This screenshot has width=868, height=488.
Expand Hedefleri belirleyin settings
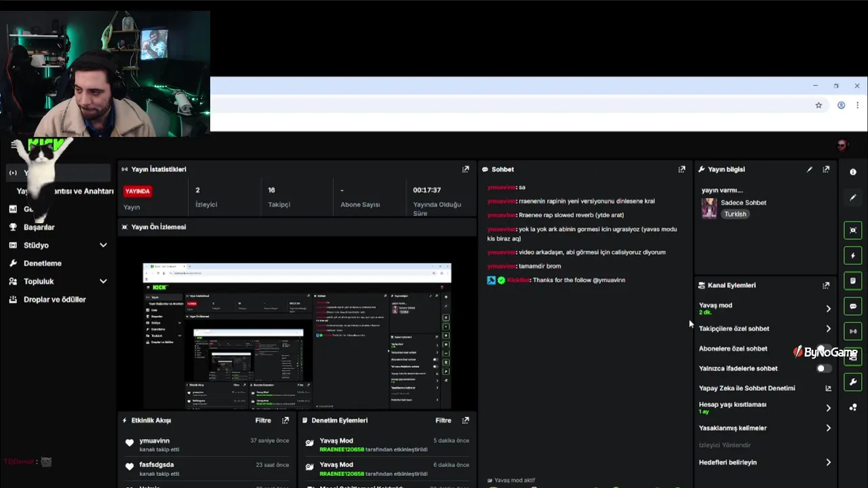click(x=828, y=462)
